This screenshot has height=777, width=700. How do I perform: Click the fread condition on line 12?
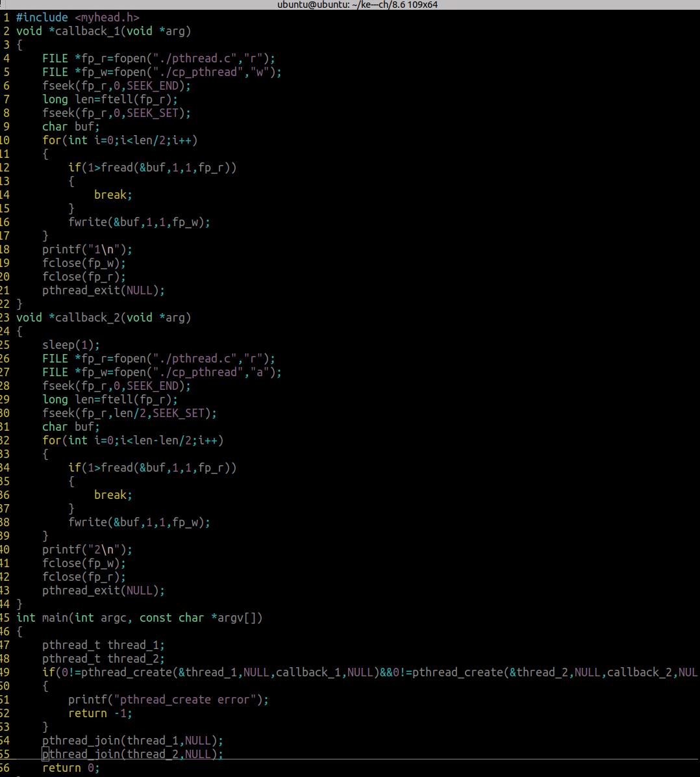click(152, 168)
